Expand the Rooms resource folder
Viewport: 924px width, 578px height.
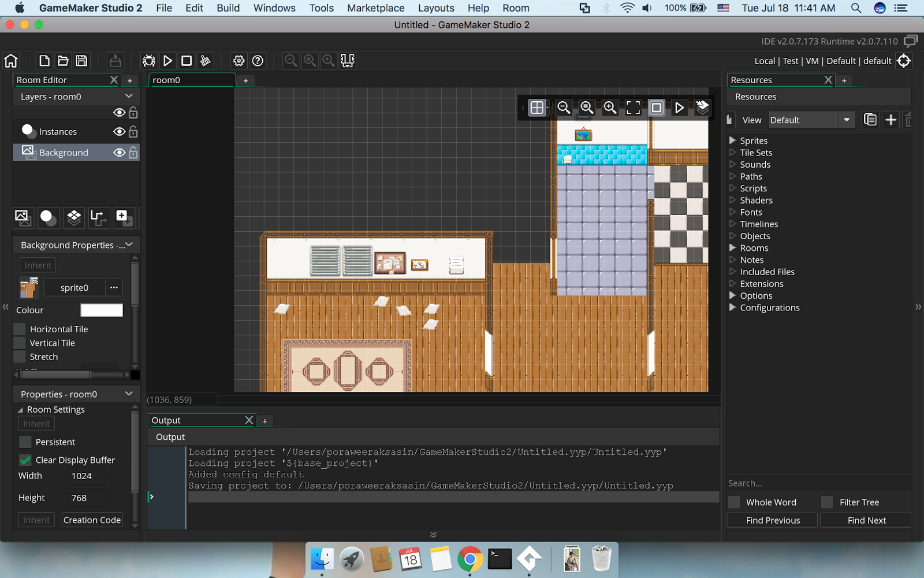(x=732, y=248)
